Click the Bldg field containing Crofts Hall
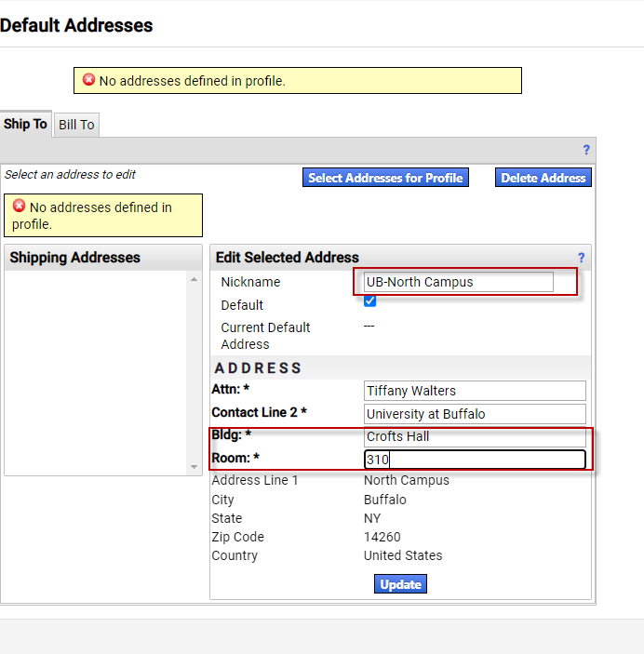Image resolution: width=644 pixels, height=654 pixels. (x=475, y=436)
